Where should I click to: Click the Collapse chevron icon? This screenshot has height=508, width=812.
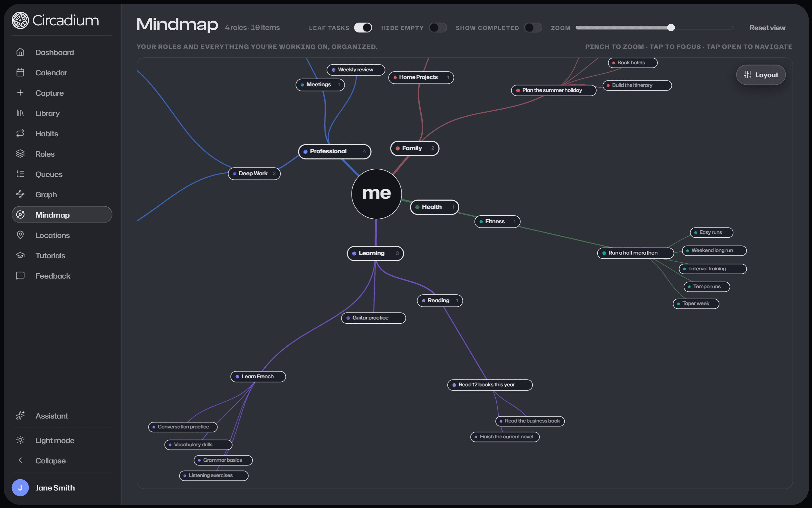click(x=20, y=460)
